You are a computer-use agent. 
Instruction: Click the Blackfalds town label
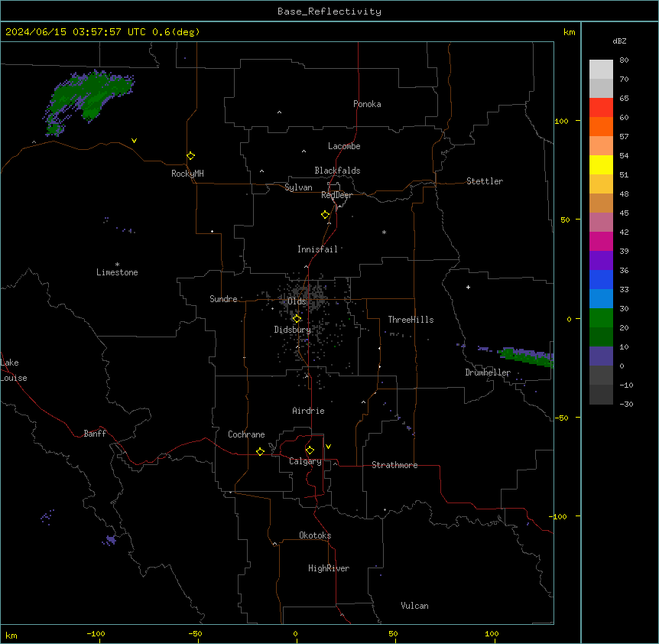[337, 171]
